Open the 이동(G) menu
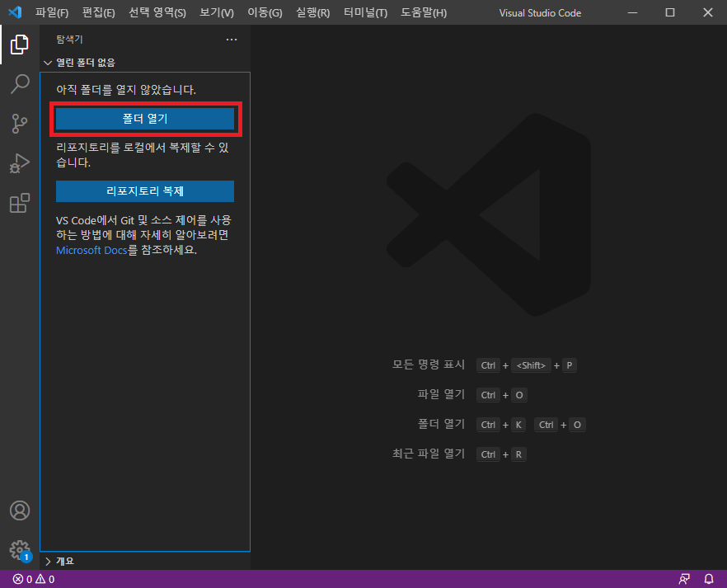The height and width of the screenshot is (588, 727). [x=265, y=12]
